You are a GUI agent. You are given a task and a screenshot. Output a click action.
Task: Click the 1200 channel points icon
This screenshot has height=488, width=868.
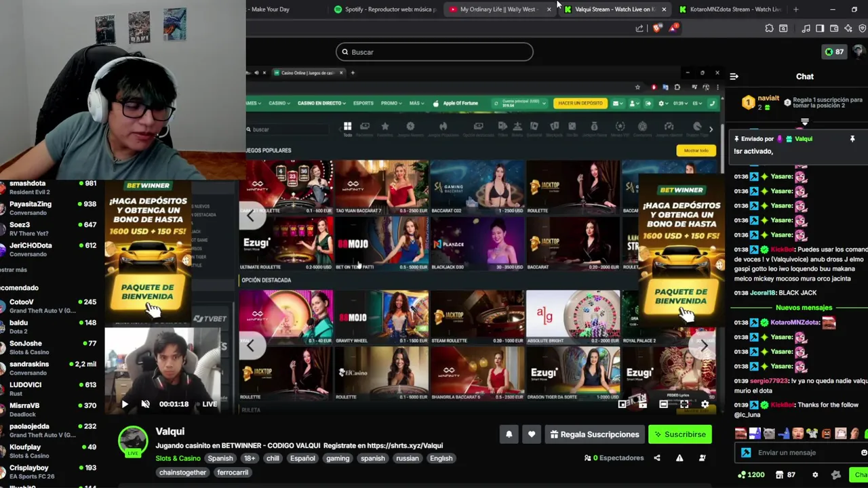pos(751,475)
